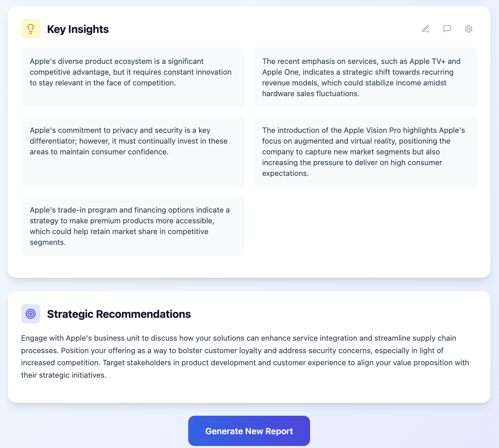Image resolution: width=499 pixels, height=448 pixels.
Task: Click the target icon beside Strategic Recommendations
Action: (31, 314)
